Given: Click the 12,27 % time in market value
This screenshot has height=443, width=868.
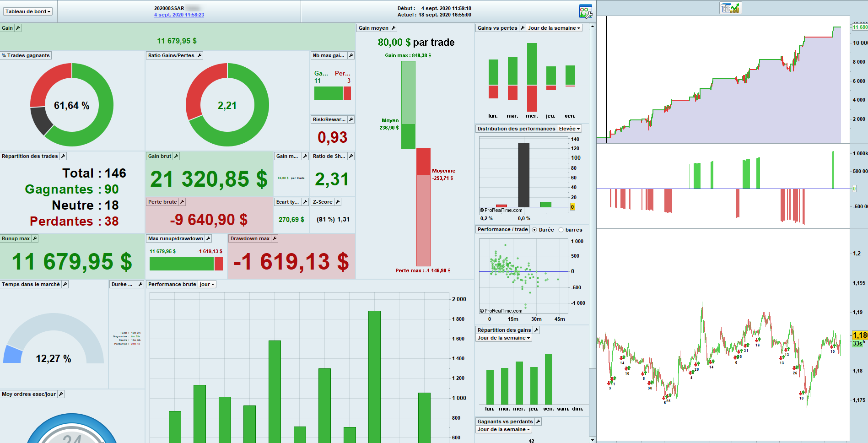Looking at the screenshot, I should (x=54, y=359).
